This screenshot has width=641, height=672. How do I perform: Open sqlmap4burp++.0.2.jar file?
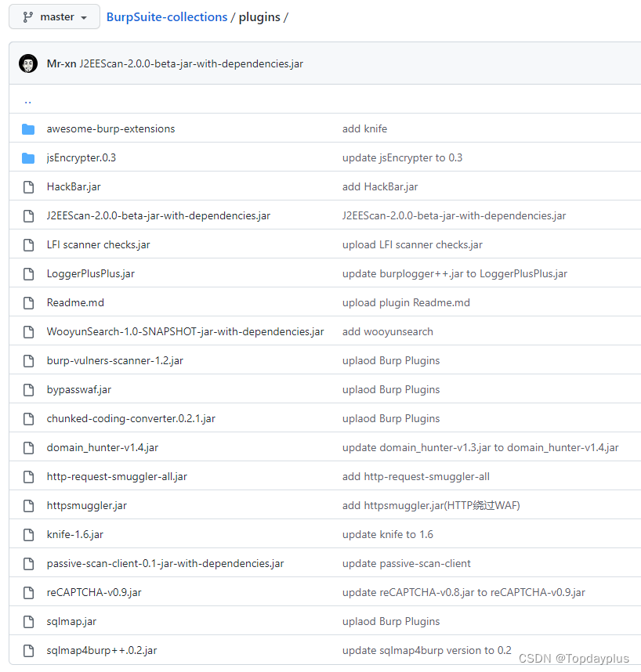pos(102,650)
